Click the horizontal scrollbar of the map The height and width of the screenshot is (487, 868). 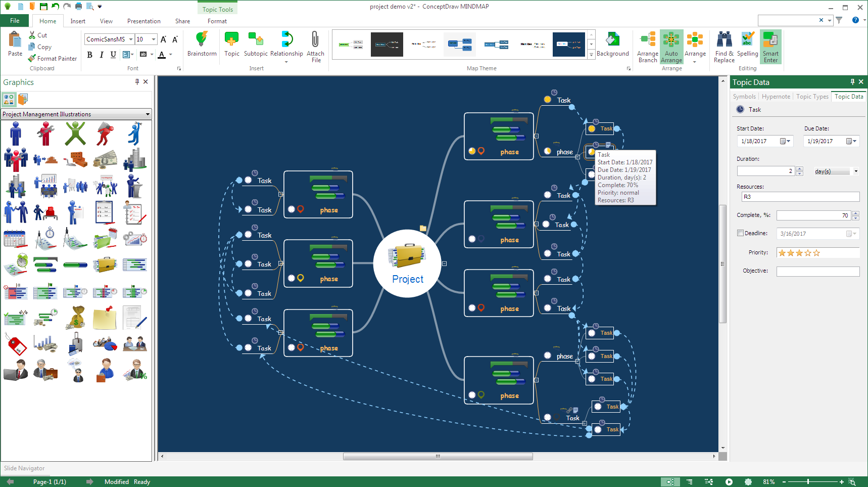click(438, 456)
